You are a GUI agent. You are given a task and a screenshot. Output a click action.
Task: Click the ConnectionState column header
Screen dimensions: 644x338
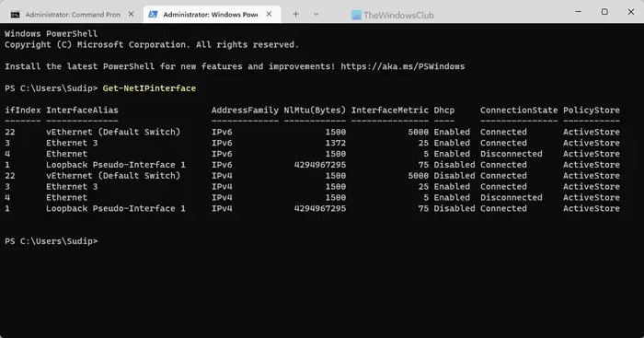pyautogui.click(x=519, y=111)
